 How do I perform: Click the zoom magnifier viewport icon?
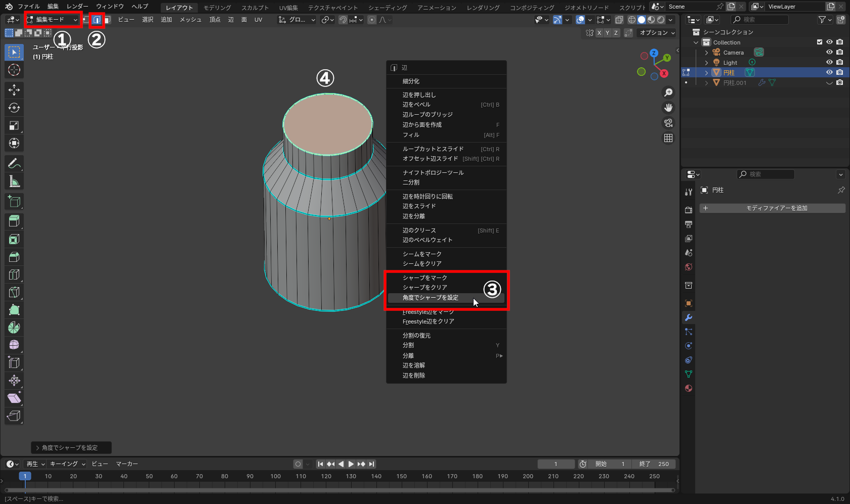[x=668, y=93]
